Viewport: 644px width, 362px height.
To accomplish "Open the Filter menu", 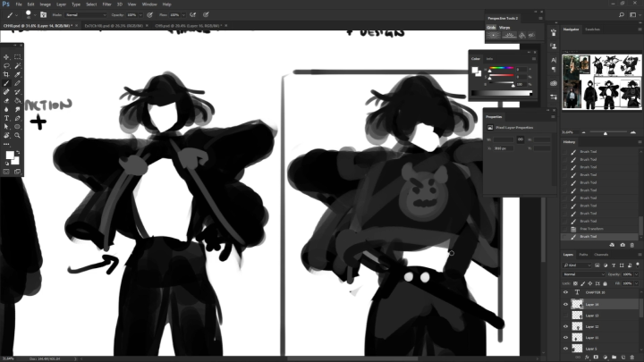I will pos(106,4).
